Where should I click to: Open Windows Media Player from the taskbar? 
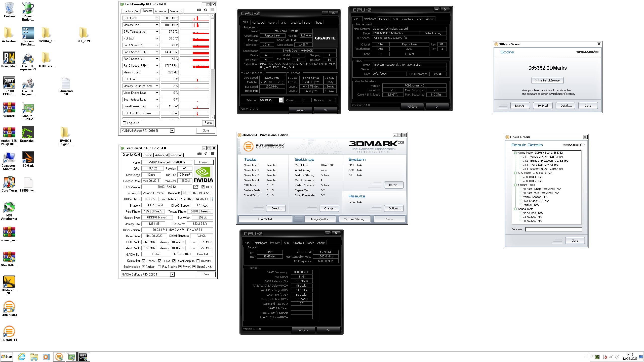pyautogui.click(x=46, y=356)
